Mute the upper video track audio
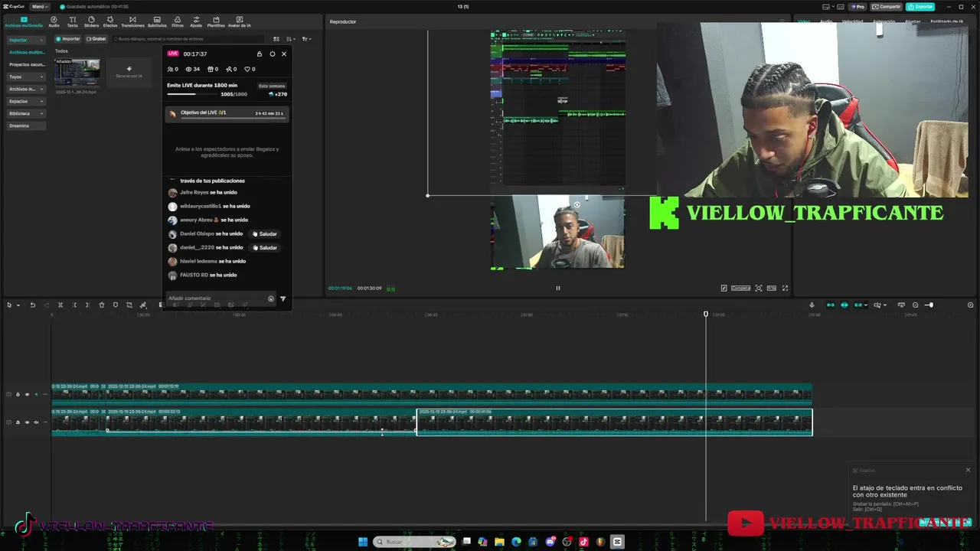The width and height of the screenshot is (980, 551). point(36,394)
